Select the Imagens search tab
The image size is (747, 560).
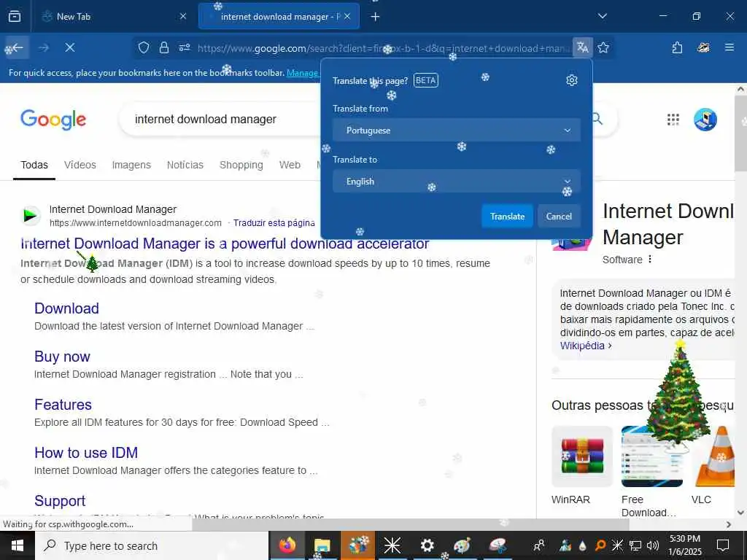[x=131, y=166]
